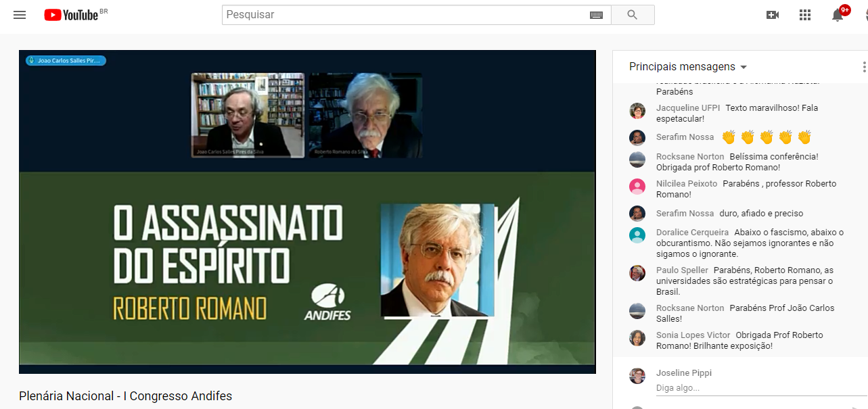868x409 pixels.
Task: Click the message about 'universidades são estratégicas'
Action: (746, 281)
